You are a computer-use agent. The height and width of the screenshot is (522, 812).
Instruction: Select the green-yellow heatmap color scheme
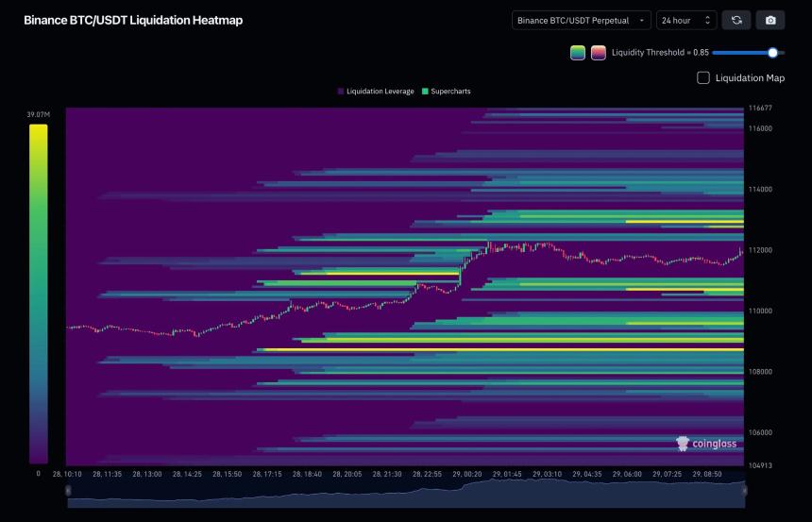(578, 53)
